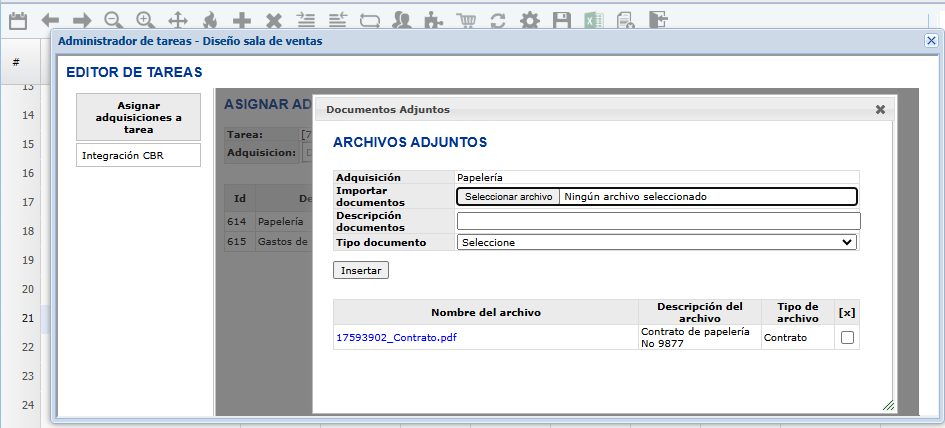The height and width of the screenshot is (428, 945).
Task: Click the Papelería row with Id 614
Action: (269, 221)
